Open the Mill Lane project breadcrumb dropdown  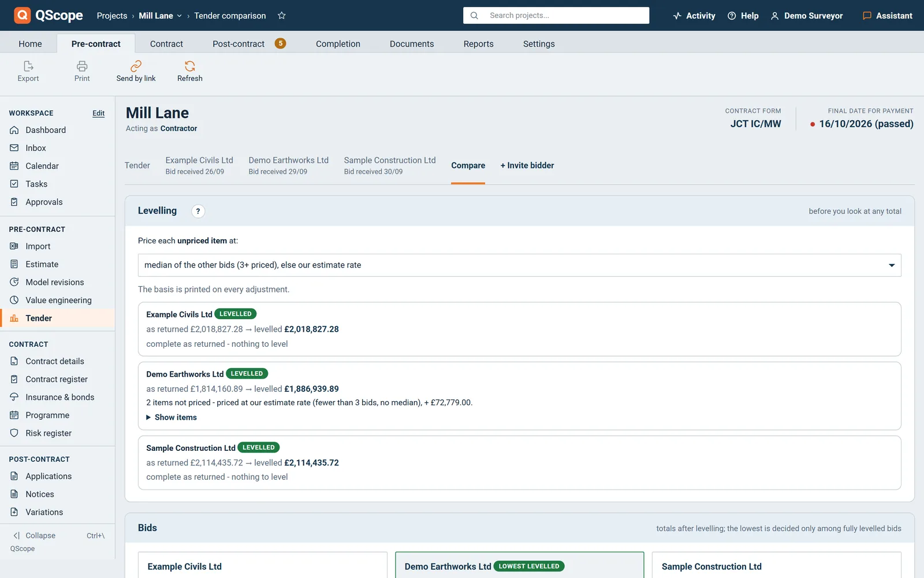coord(160,16)
